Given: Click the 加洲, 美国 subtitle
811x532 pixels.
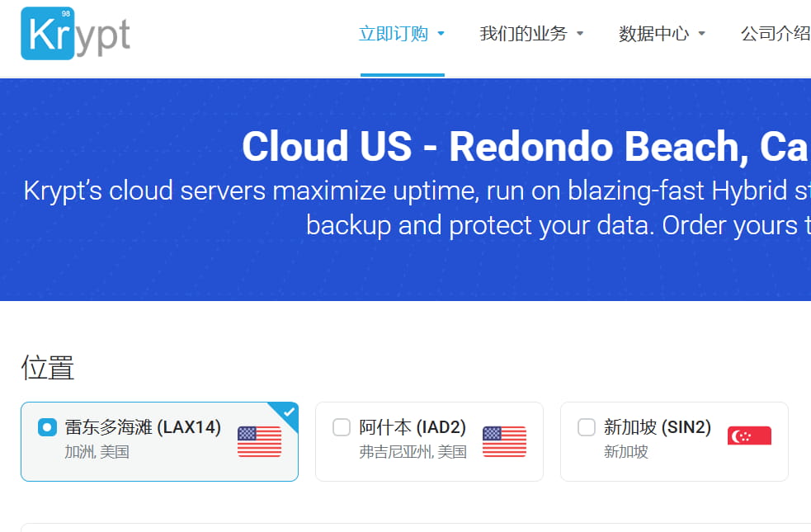Looking at the screenshot, I should pyautogui.click(x=97, y=452).
